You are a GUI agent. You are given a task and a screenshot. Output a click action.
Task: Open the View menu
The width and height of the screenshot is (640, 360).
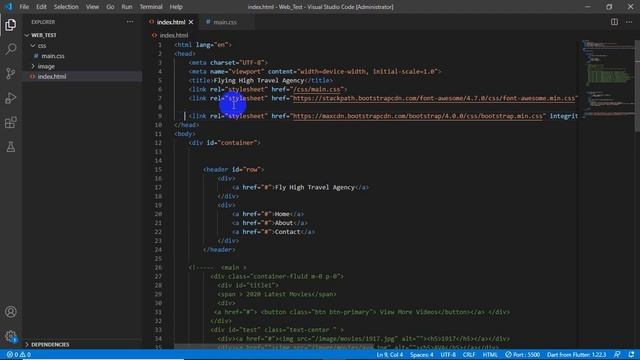pos(92,7)
